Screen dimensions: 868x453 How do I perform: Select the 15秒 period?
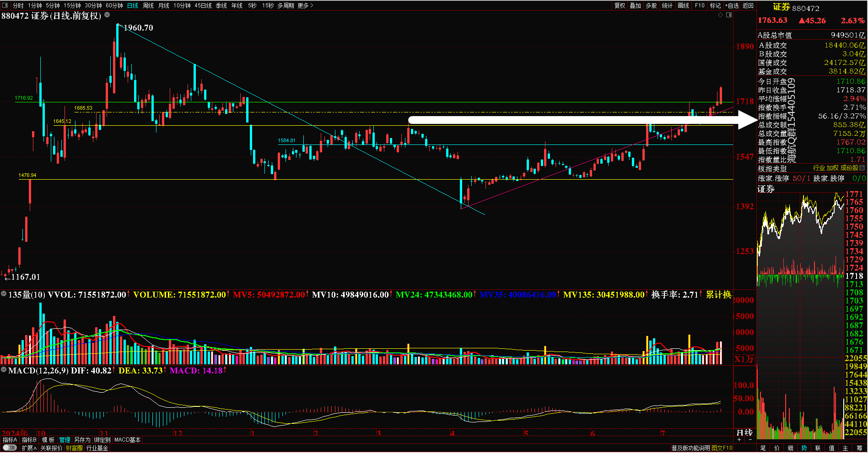tap(268, 5)
